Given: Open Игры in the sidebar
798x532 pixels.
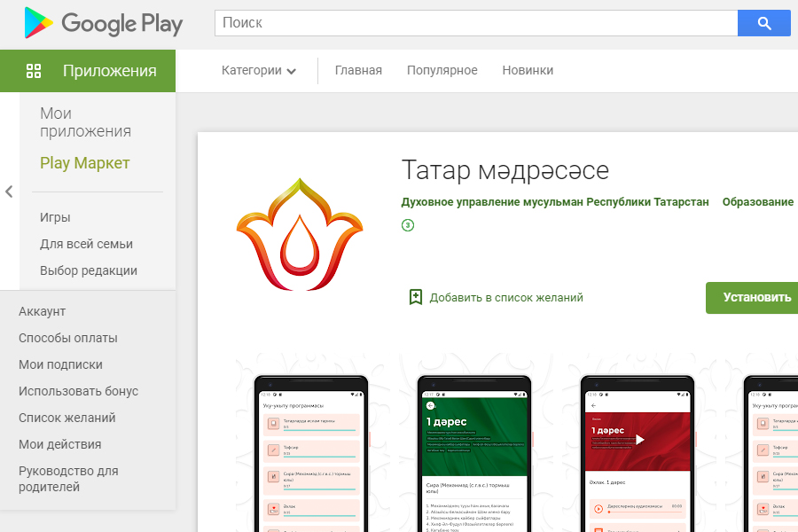Looking at the screenshot, I should click(x=55, y=217).
